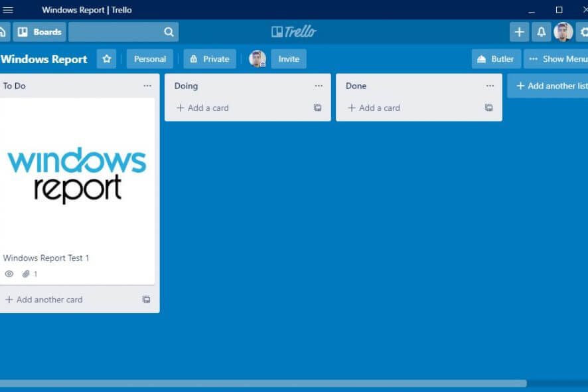Create card from template in Doing

pos(318,108)
